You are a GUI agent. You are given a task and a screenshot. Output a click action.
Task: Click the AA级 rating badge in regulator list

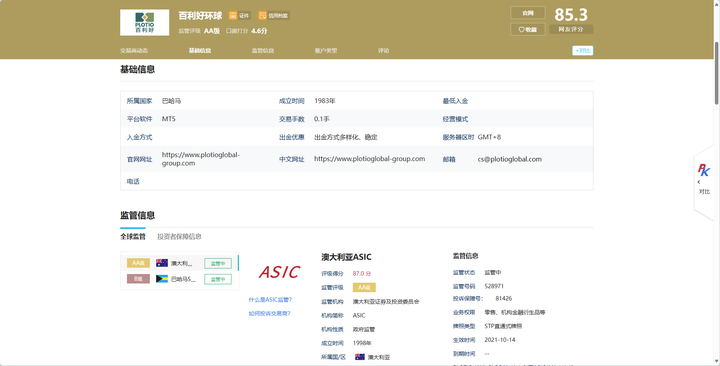pos(138,263)
